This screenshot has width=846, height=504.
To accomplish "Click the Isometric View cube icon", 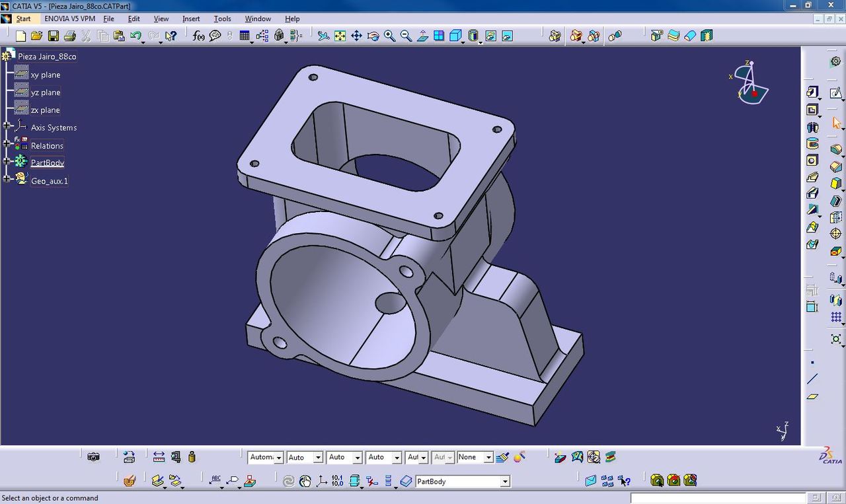I will [x=455, y=36].
